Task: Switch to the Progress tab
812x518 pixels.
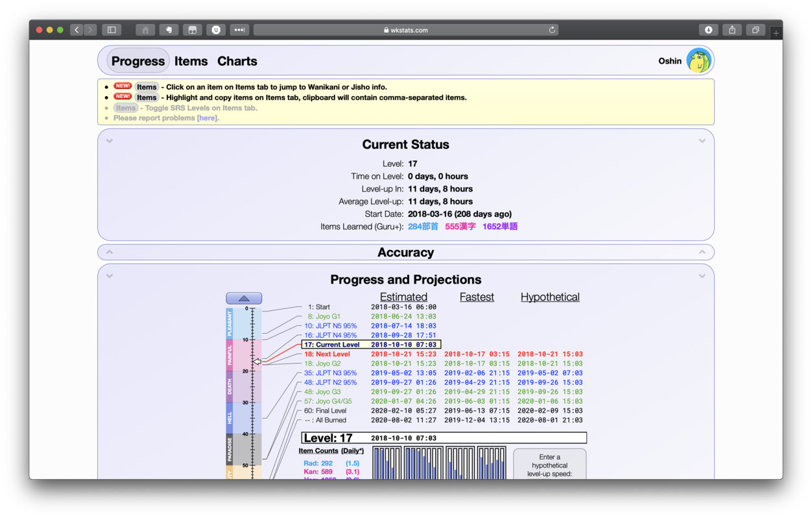Action: click(138, 61)
